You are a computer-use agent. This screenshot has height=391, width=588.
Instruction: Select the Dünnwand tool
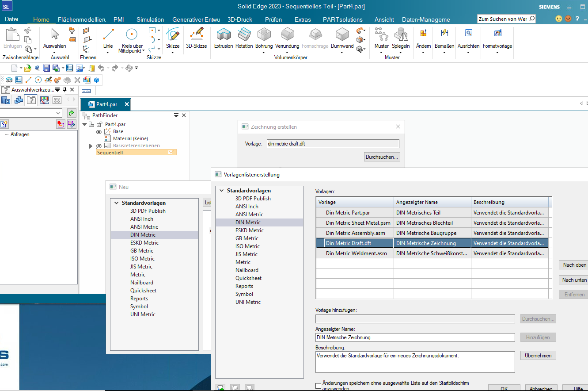coord(342,38)
